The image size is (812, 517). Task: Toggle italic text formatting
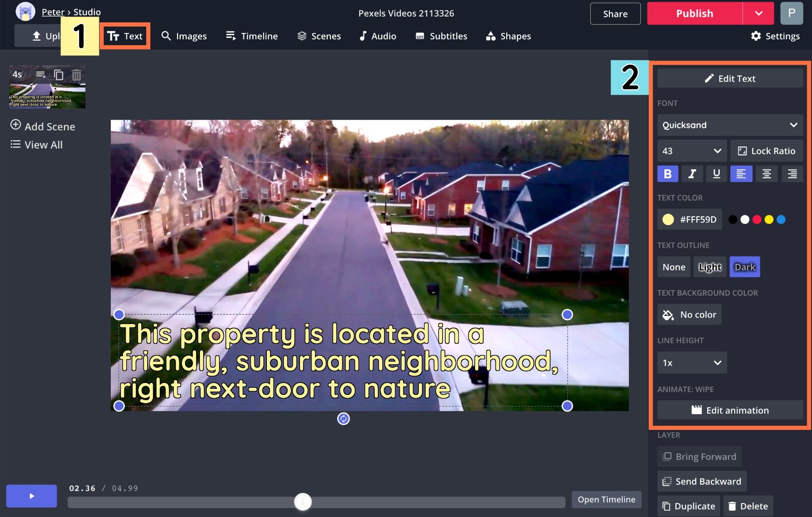pyautogui.click(x=692, y=174)
